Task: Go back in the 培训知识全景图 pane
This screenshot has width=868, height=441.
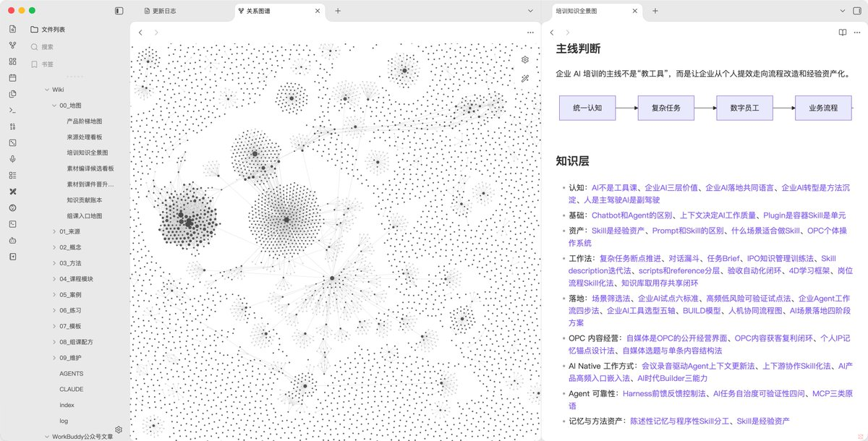Action: click(552, 33)
